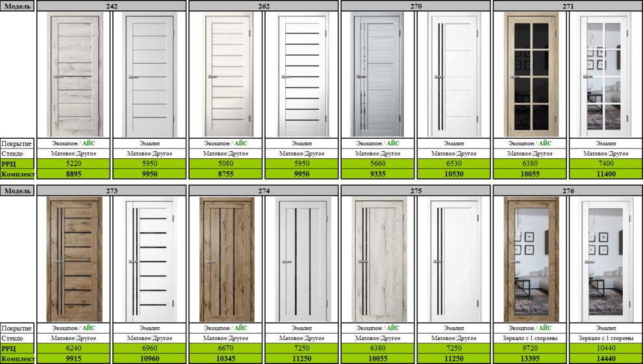Select the model 275 light wood door image
The image size is (643, 364).
pyautogui.click(x=378, y=259)
